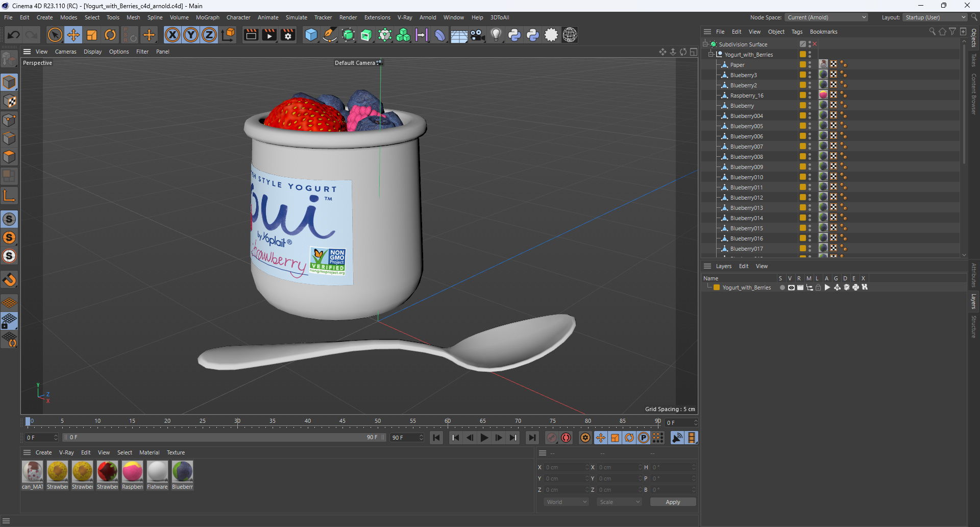
Task: Enable Points mode in left toolbar
Action: click(x=9, y=120)
